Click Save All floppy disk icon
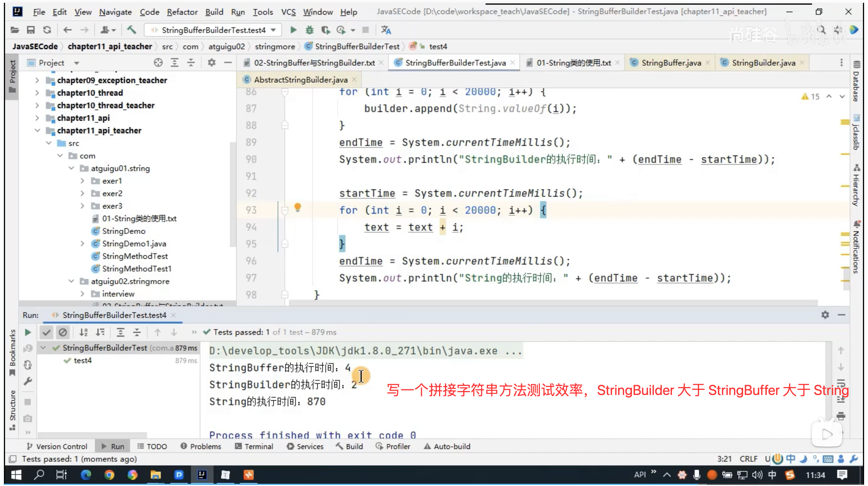Screen dimensions: 868x486 [x=31, y=30]
